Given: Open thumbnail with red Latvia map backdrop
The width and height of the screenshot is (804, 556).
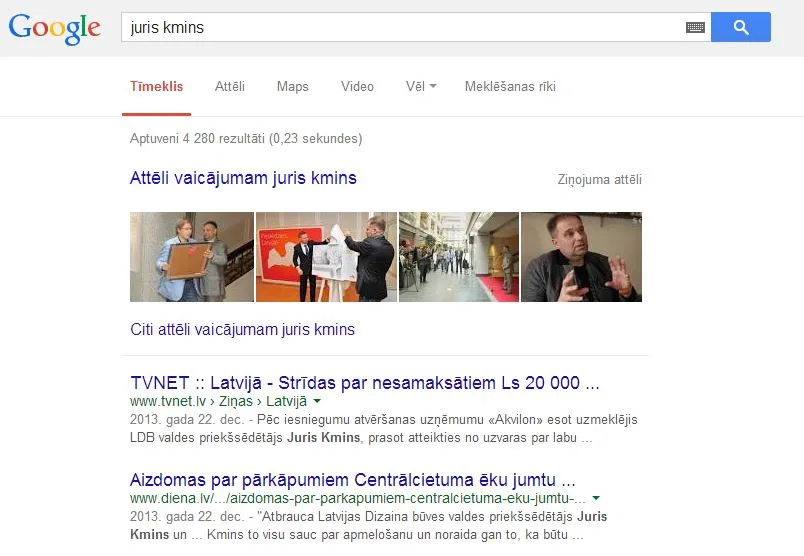Looking at the screenshot, I should coord(326,257).
